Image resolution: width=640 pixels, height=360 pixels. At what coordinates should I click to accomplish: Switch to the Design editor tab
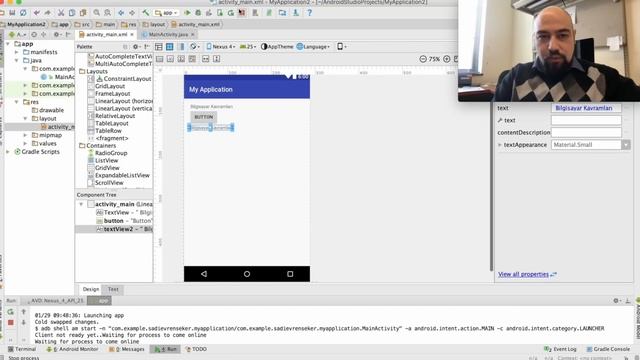[91, 289]
